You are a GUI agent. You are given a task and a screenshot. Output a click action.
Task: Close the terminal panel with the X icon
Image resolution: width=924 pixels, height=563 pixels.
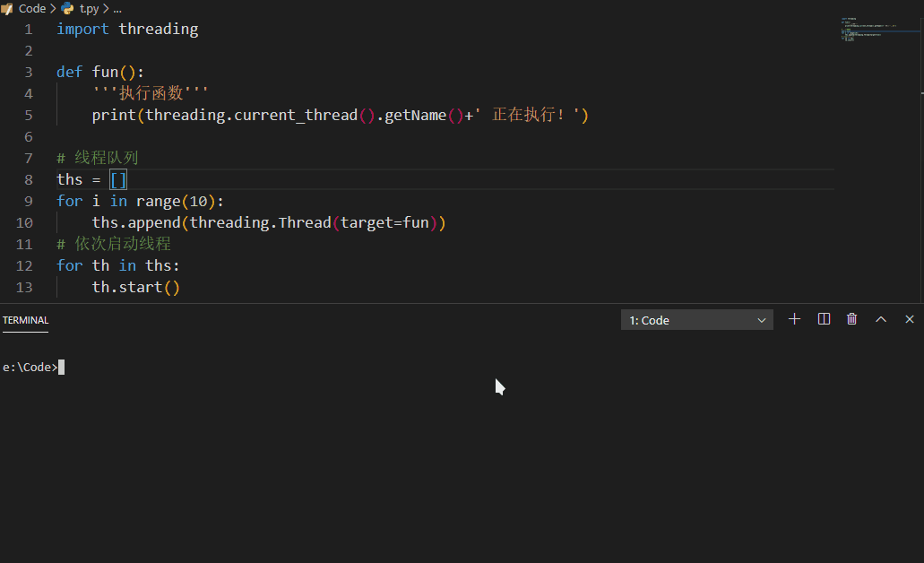coord(909,318)
